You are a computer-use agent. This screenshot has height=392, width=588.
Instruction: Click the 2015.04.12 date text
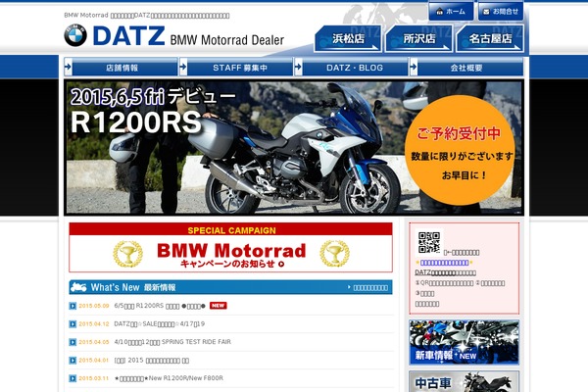[94, 323]
